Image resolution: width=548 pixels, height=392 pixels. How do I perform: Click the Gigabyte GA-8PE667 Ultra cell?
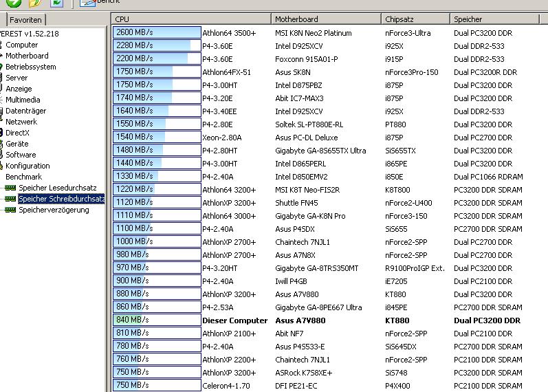pyautogui.click(x=318, y=307)
